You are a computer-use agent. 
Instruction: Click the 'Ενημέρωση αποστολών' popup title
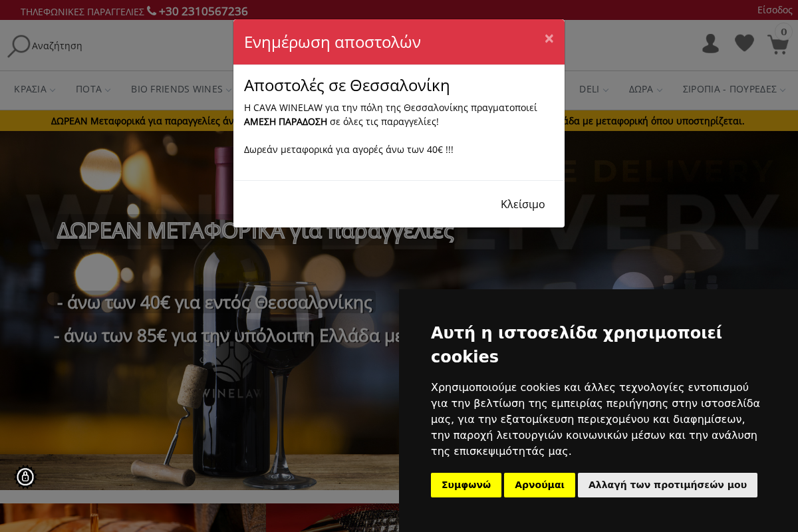pos(332,42)
